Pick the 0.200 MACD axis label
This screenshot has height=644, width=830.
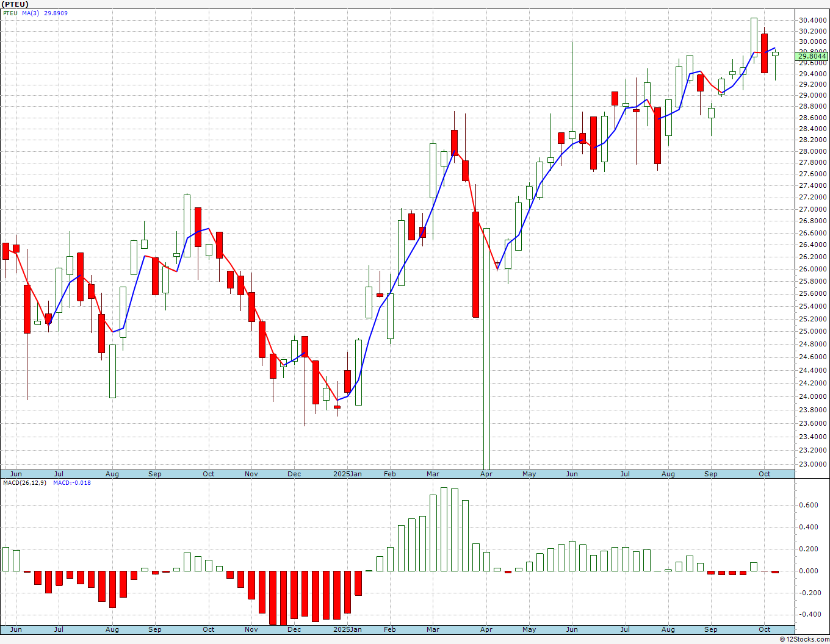click(809, 549)
